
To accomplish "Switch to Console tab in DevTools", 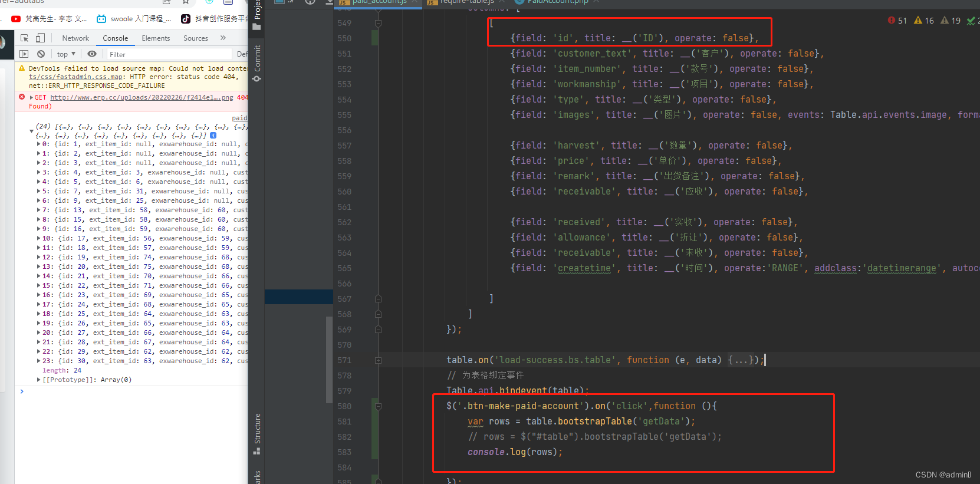I will 116,38.
